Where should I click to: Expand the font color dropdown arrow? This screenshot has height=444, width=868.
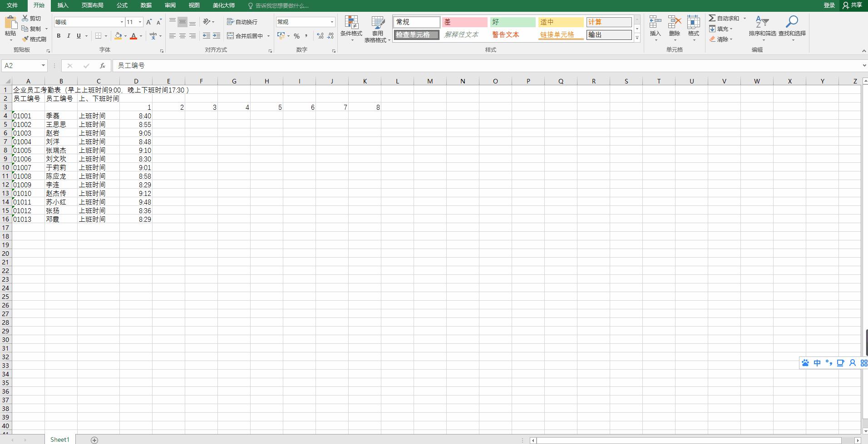pyautogui.click(x=141, y=36)
